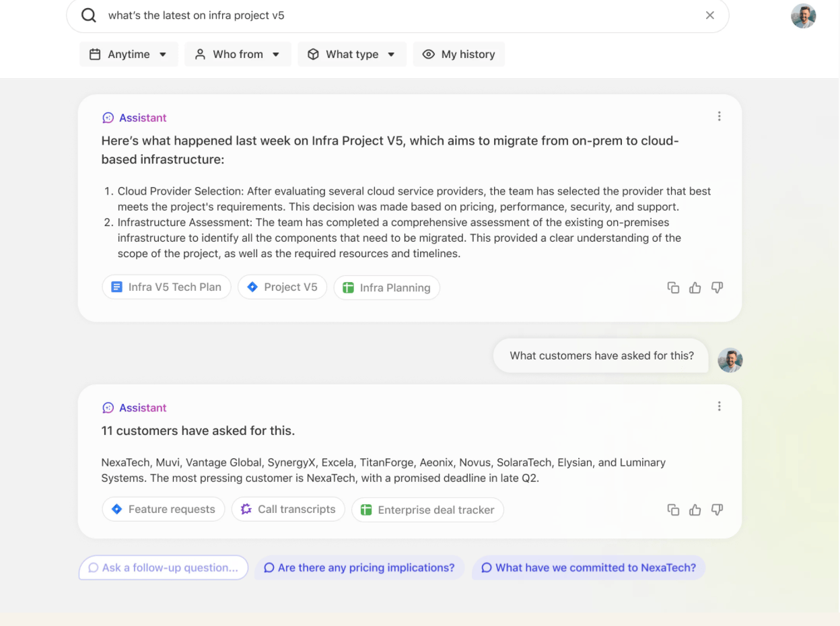Open the Infra V5 Tech Plan source
Viewport: 840px width, 626px height.
pos(166,287)
